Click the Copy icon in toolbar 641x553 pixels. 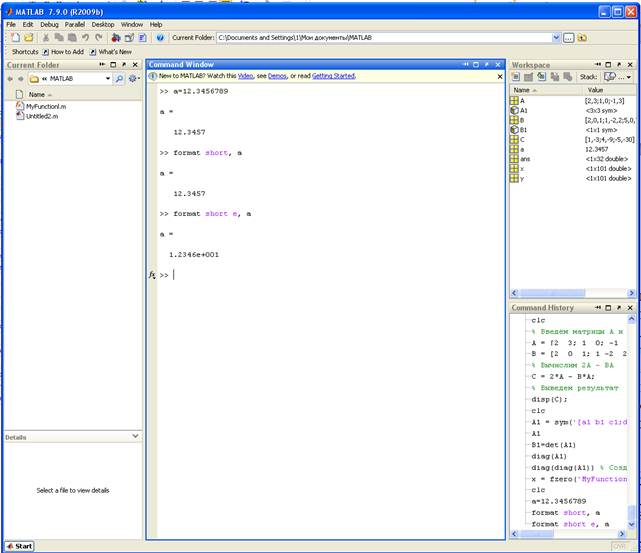(59, 38)
